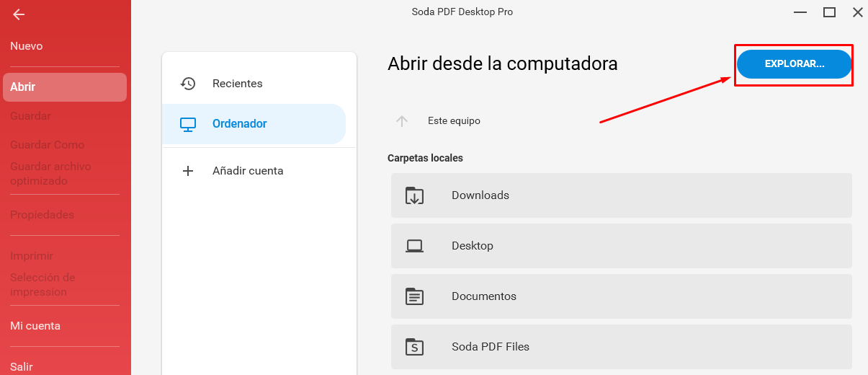Select Abrir in the sidebar
868x375 pixels.
pos(65,87)
